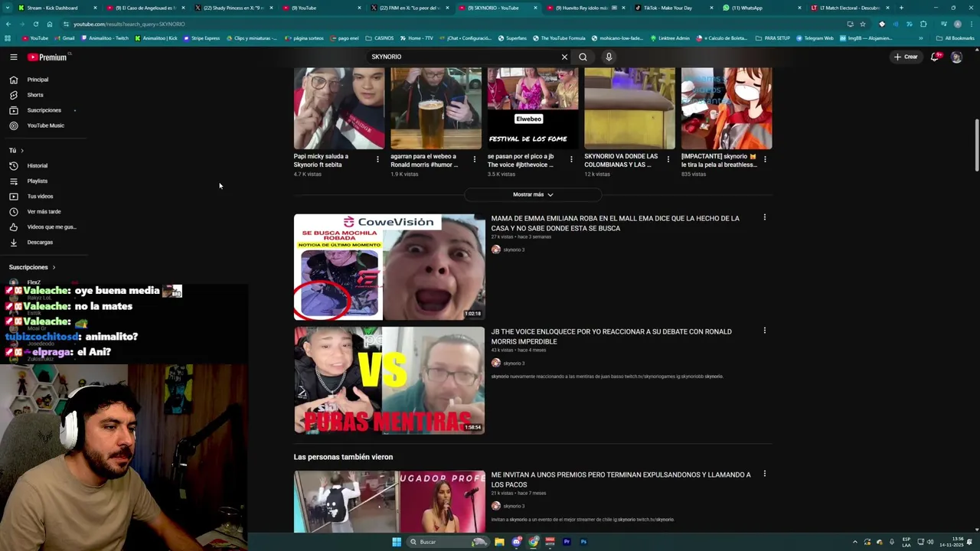Expand shorts with Mostrar más

coord(533,194)
